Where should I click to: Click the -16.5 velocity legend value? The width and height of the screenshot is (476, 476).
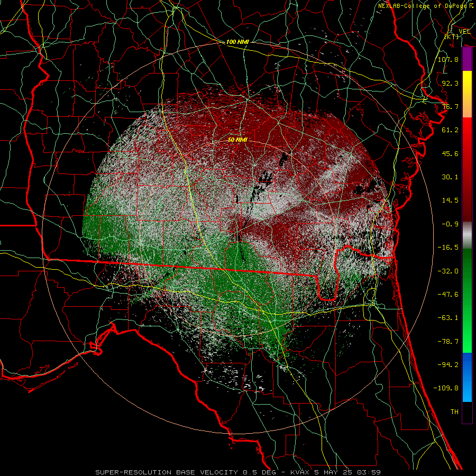pos(448,248)
